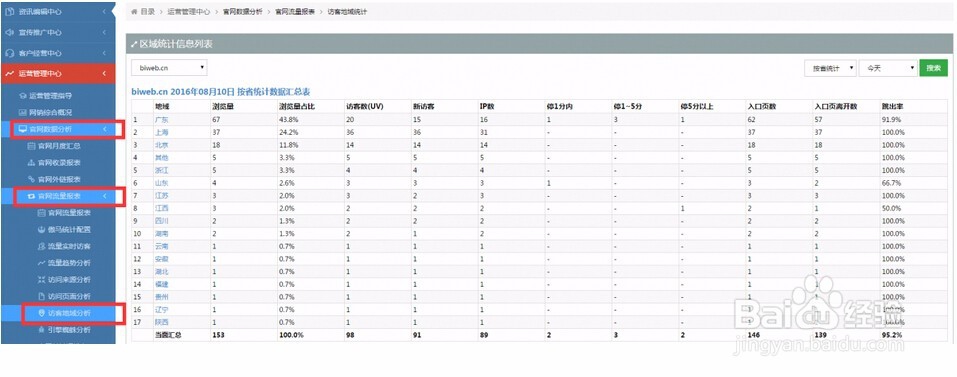Open 流量趋势分析 in the sidebar
This screenshot has width=957, height=377.
(x=69, y=263)
